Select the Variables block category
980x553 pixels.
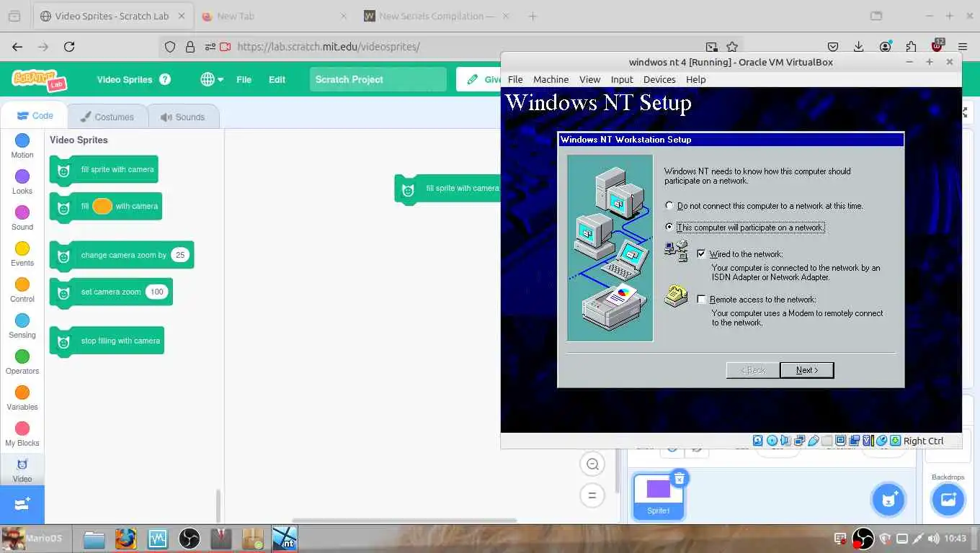pyautogui.click(x=22, y=398)
